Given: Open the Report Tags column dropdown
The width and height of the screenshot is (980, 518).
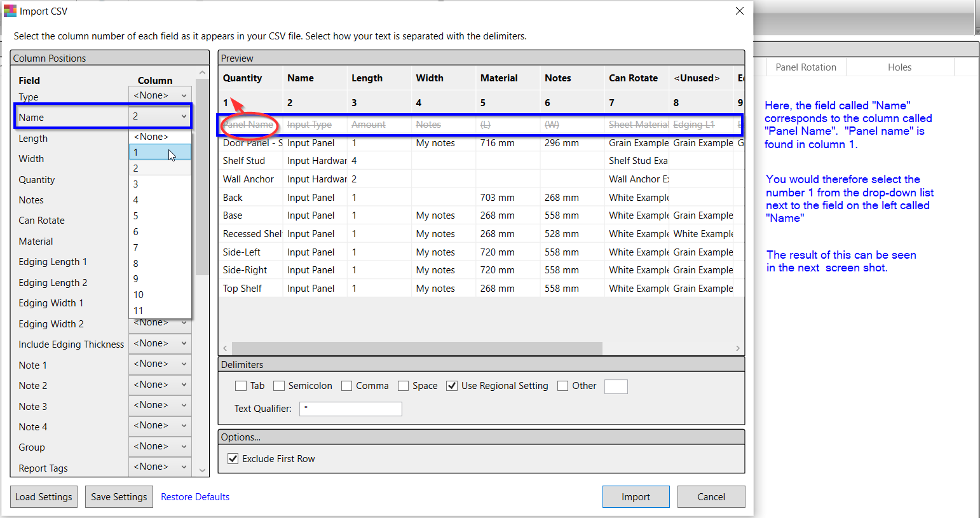Looking at the screenshot, I should click(x=160, y=467).
